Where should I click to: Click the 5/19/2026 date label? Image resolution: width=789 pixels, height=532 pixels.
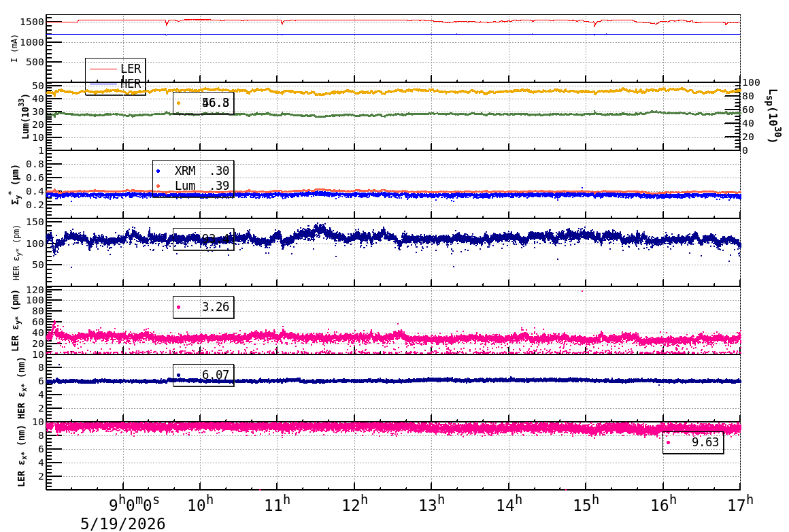(123, 524)
